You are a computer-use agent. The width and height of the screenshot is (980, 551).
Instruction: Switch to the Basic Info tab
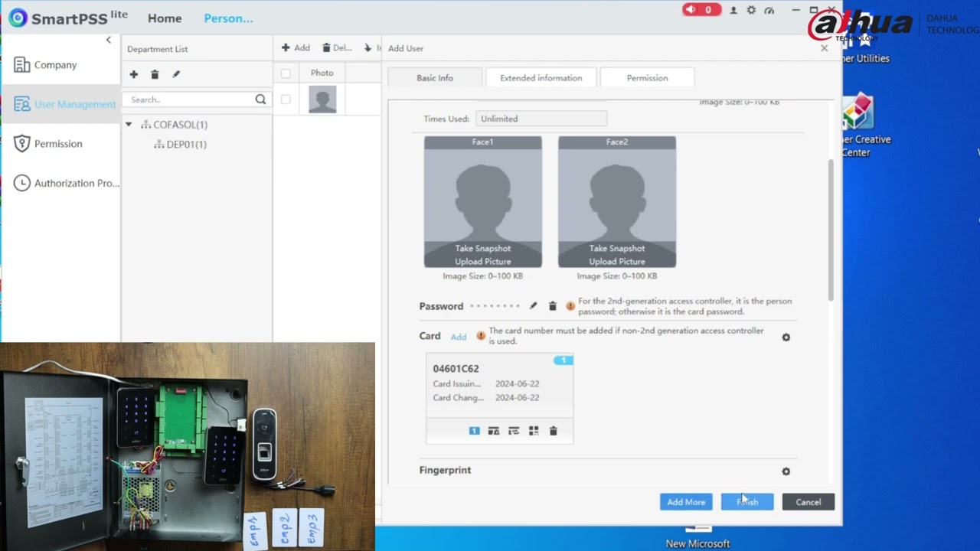[435, 78]
